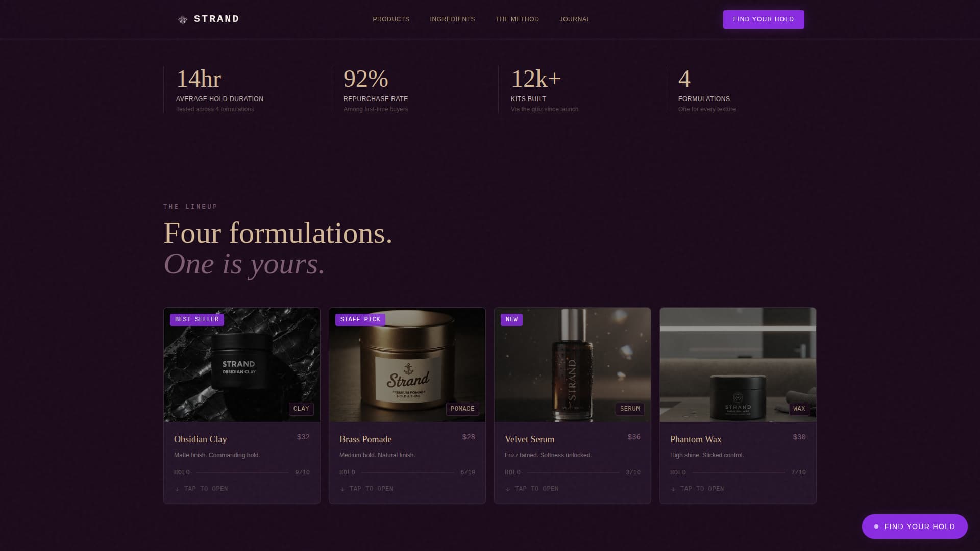Expand Obsidian Clay via Tap to Open
Viewport: 980px width, 551px height.
coord(201,489)
